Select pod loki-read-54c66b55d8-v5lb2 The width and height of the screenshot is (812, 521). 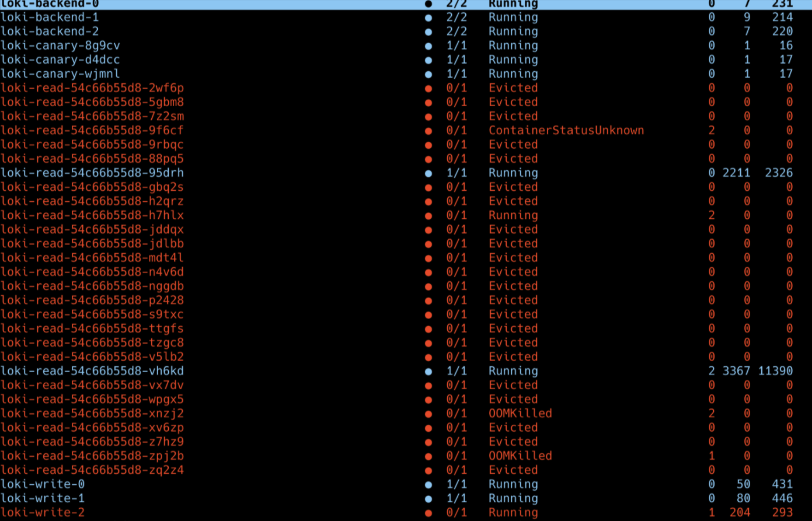tap(92, 356)
